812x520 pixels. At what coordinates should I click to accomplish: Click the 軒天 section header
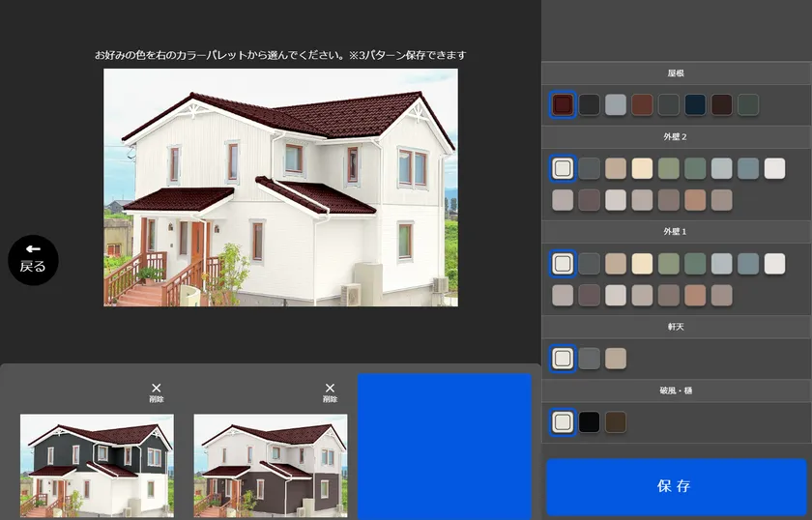point(677,328)
